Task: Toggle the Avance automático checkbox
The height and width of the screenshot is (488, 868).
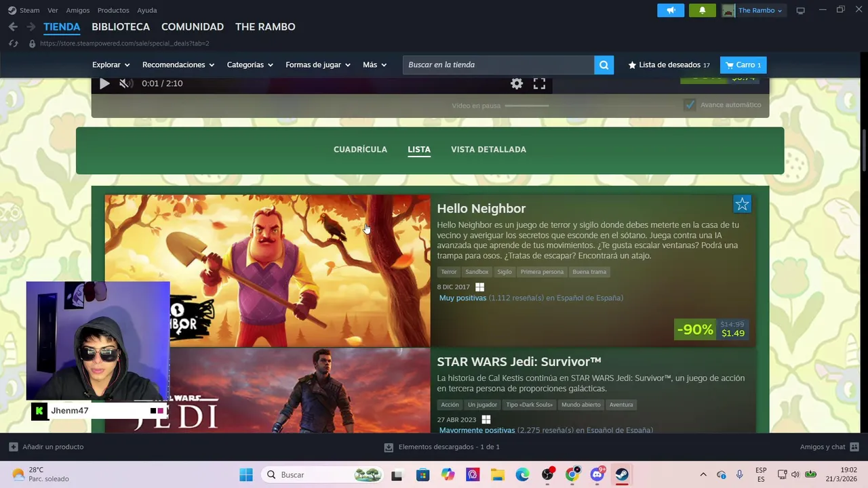Action: click(x=690, y=104)
